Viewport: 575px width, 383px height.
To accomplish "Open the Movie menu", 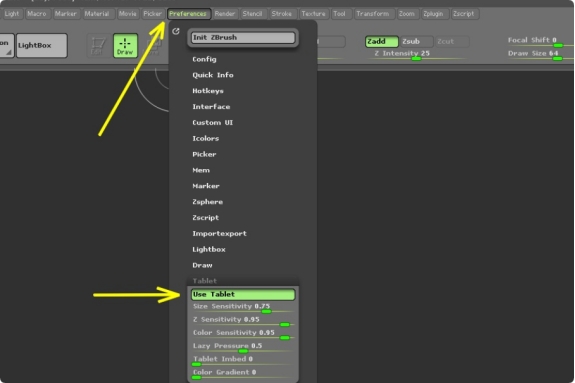I will coord(128,14).
